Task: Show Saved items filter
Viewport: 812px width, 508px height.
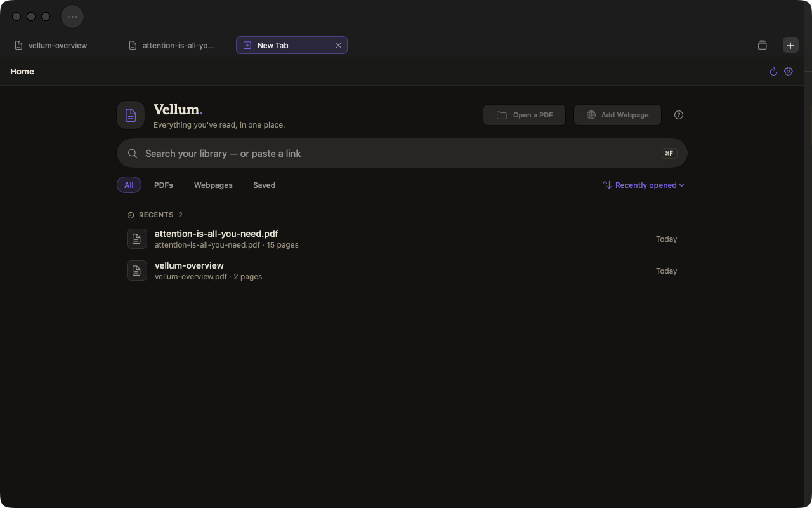Action: tap(264, 185)
